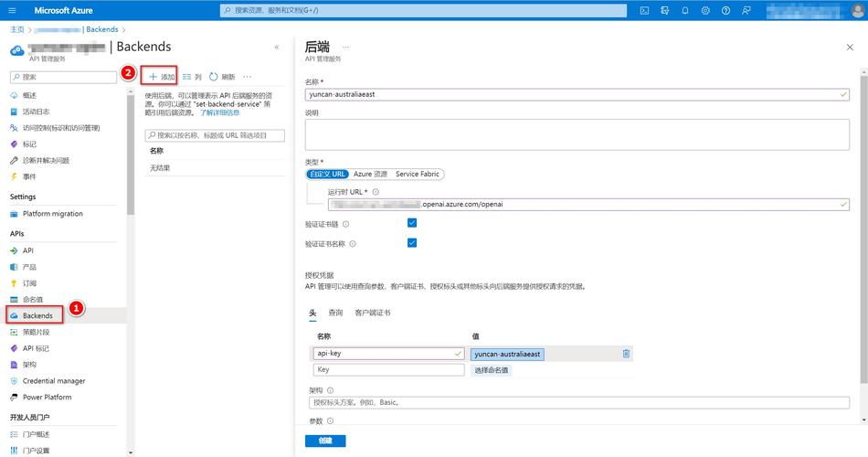Click the 添加 (Add) button
This screenshot has height=457, width=868.
pyautogui.click(x=162, y=77)
